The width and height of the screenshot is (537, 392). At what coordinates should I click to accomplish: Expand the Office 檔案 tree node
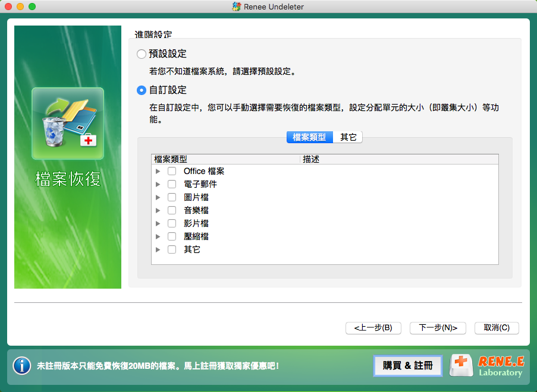pos(158,171)
